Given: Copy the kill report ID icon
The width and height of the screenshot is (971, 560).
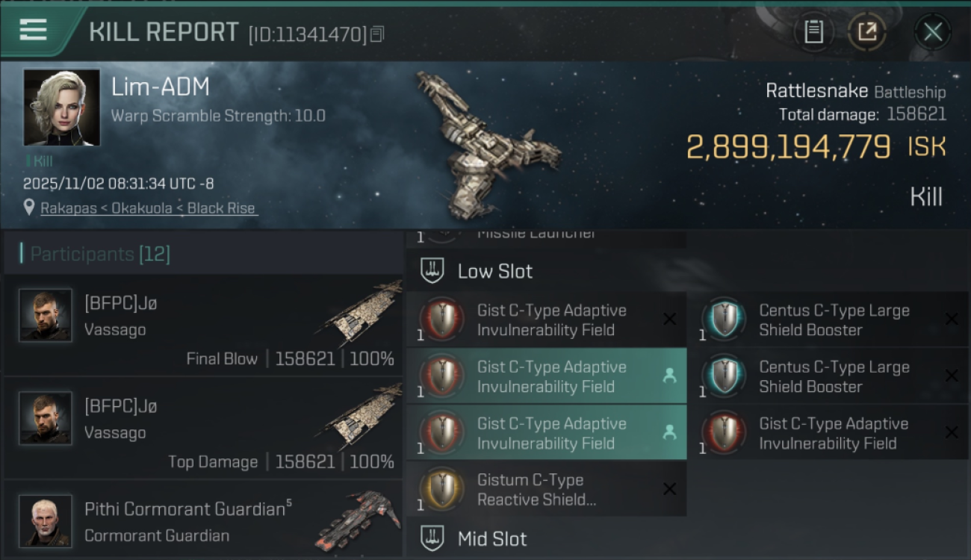Looking at the screenshot, I should click(377, 34).
